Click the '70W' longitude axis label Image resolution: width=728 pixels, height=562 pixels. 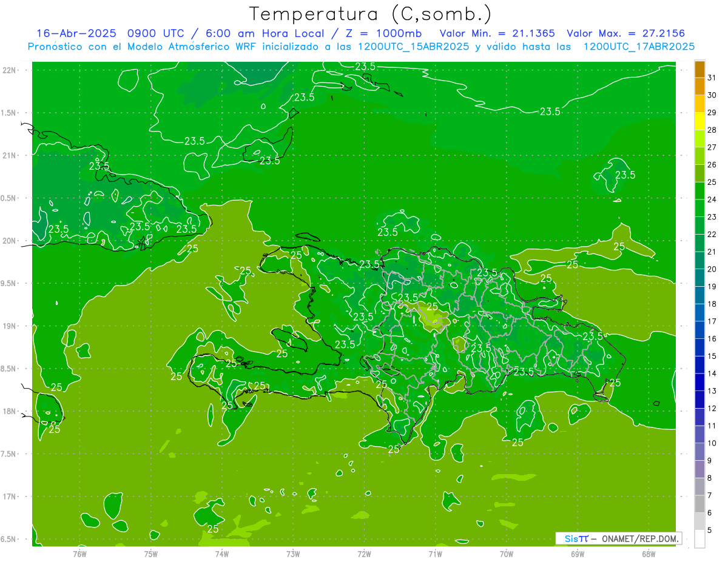click(506, 554)
